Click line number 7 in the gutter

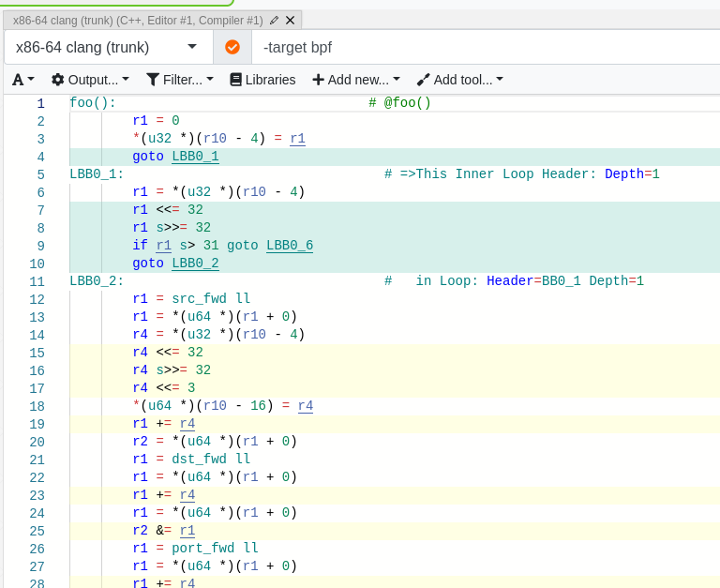40,210
